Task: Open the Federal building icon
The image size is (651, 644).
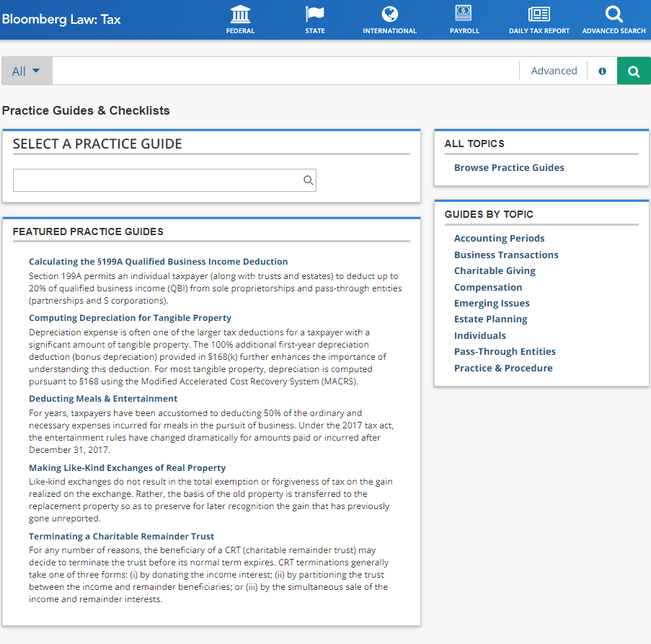Action: [240, 14]
